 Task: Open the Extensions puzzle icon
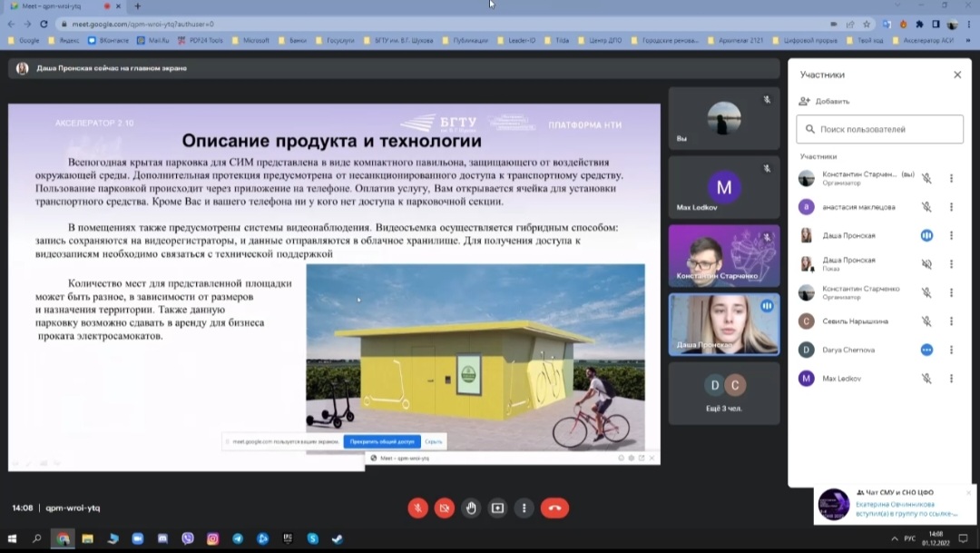pos(919,25)
